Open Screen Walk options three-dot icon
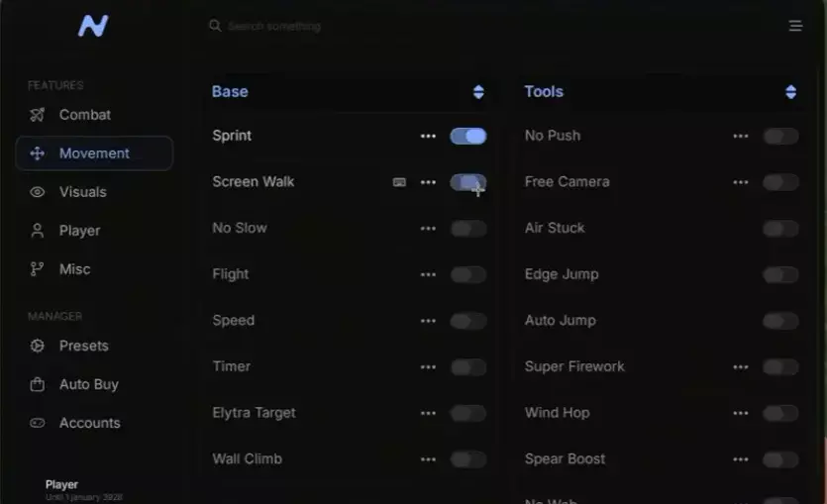827x504 pixels. pyautogui.click(x=428, y=182)
